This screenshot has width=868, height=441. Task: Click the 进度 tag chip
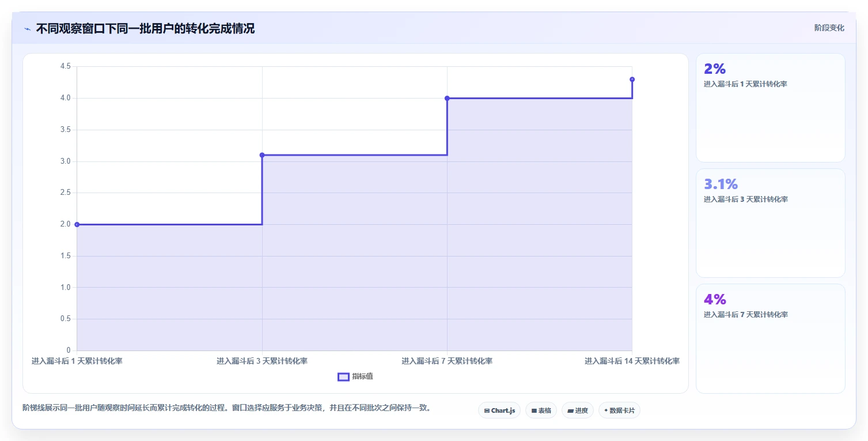click(x=577, y=410)
